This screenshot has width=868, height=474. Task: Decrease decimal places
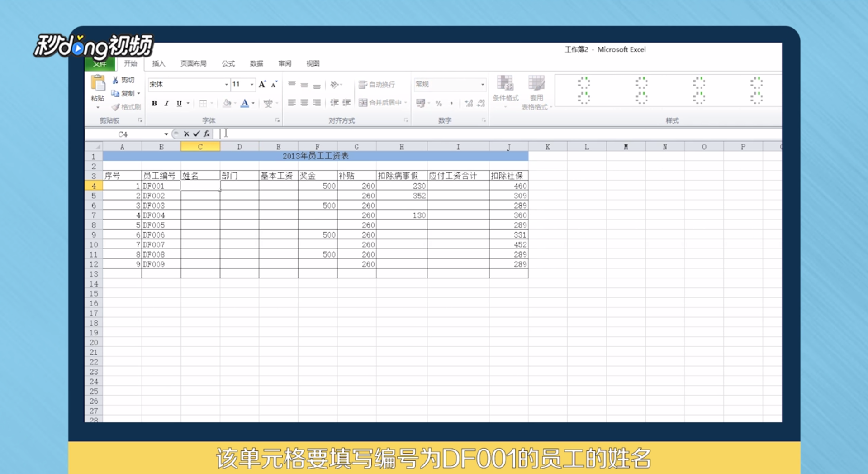click(x=481, y=104)
